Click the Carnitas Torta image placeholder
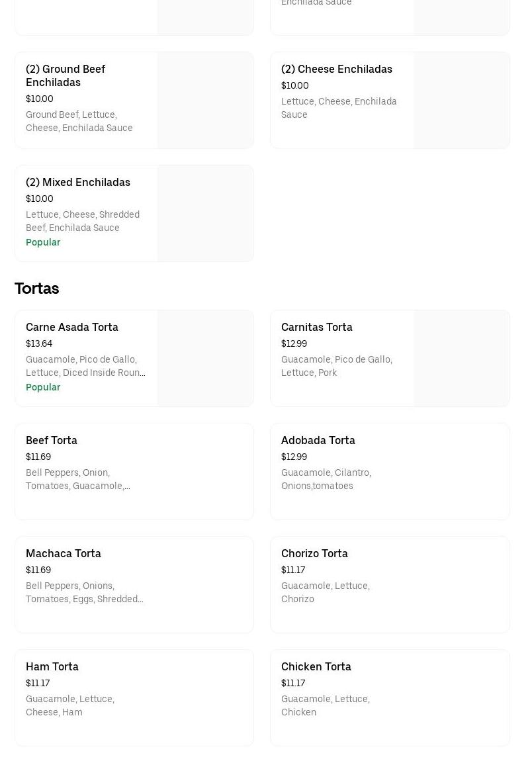The height and width of the screenshot is (763, 532). tap(461, 359)
